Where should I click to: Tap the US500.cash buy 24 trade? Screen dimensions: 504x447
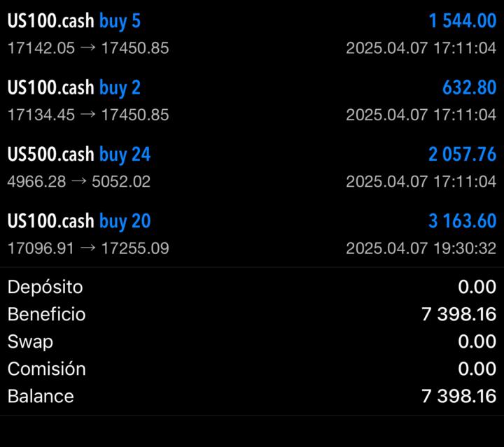(78, 154)
